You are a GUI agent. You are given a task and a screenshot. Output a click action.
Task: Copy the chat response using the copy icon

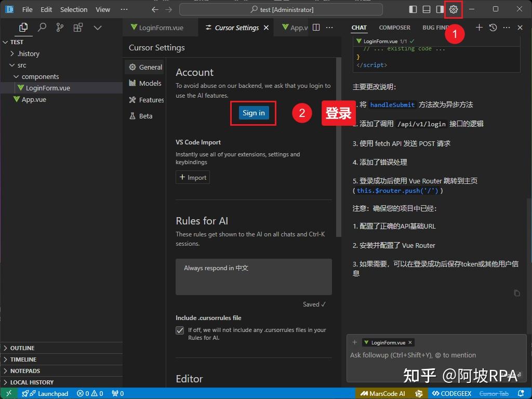517,293
